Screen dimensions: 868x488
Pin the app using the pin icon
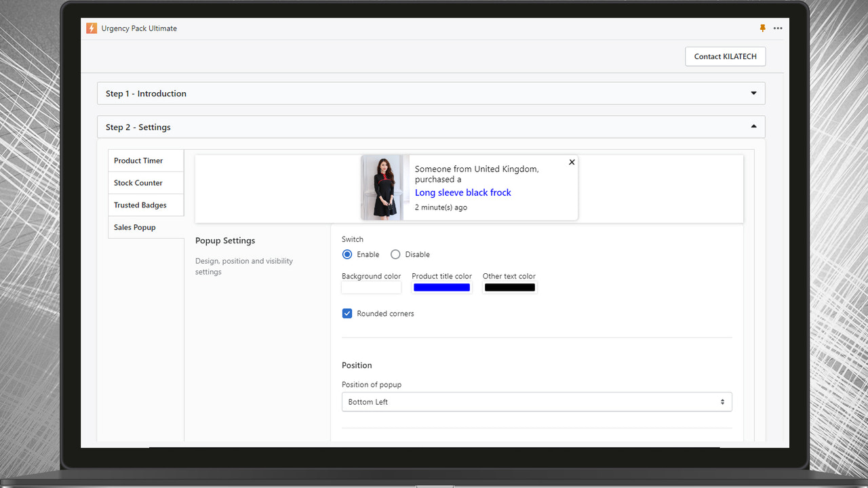pos(762,28)
